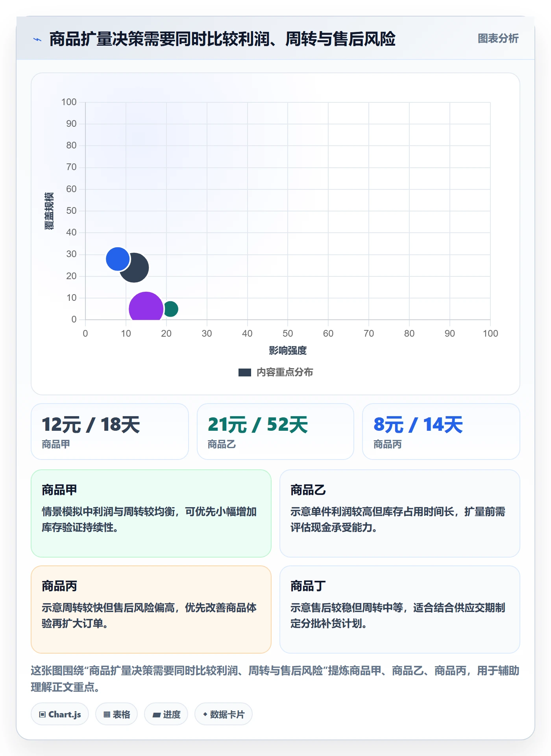Click the Chart.js tag icon
This screenshot has width=551, height=756.
[43, 714]
